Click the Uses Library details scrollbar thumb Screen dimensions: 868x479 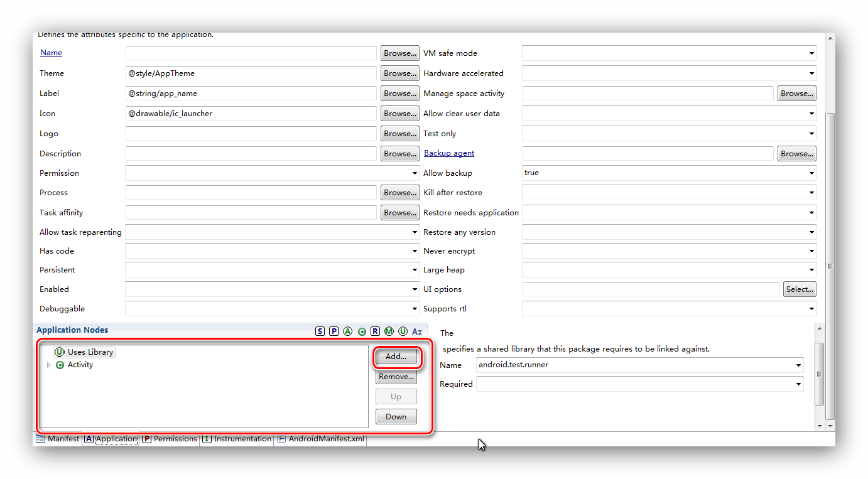click(819, 374)
